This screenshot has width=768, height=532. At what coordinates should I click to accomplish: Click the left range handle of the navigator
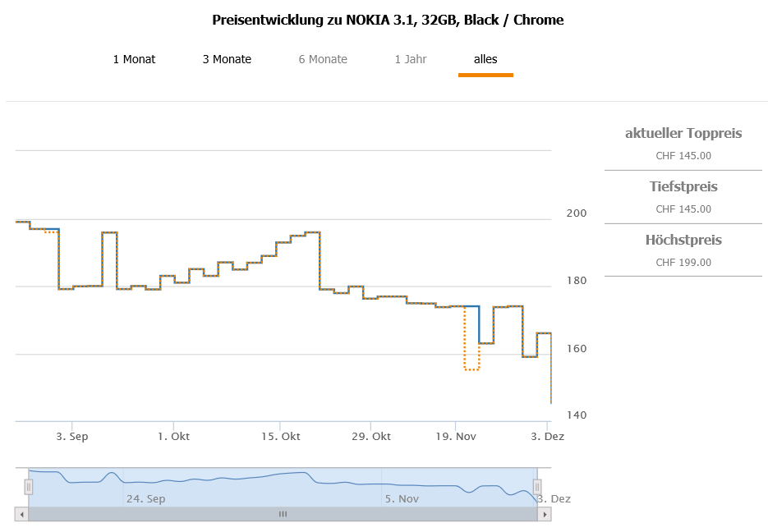click(x=29, y=487)
